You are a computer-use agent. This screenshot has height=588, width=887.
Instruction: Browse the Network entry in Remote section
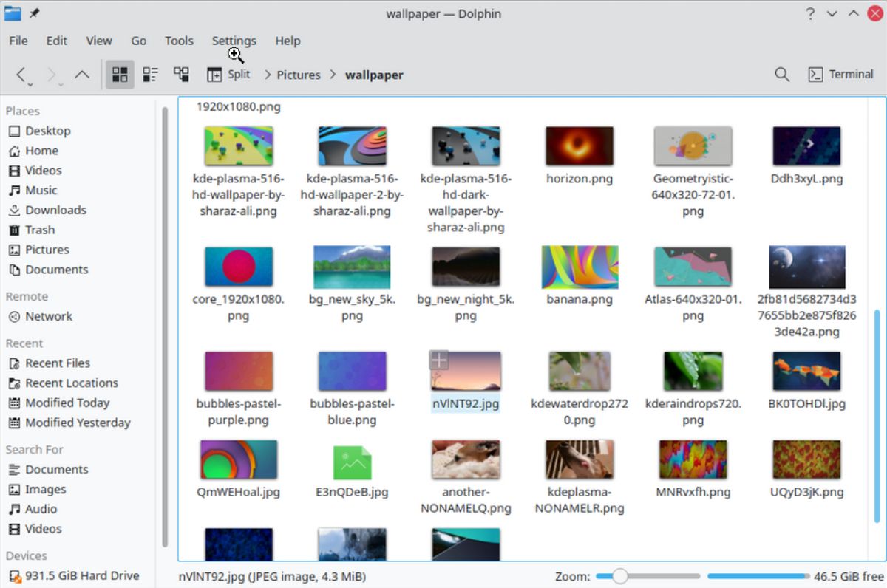point(47,316)
